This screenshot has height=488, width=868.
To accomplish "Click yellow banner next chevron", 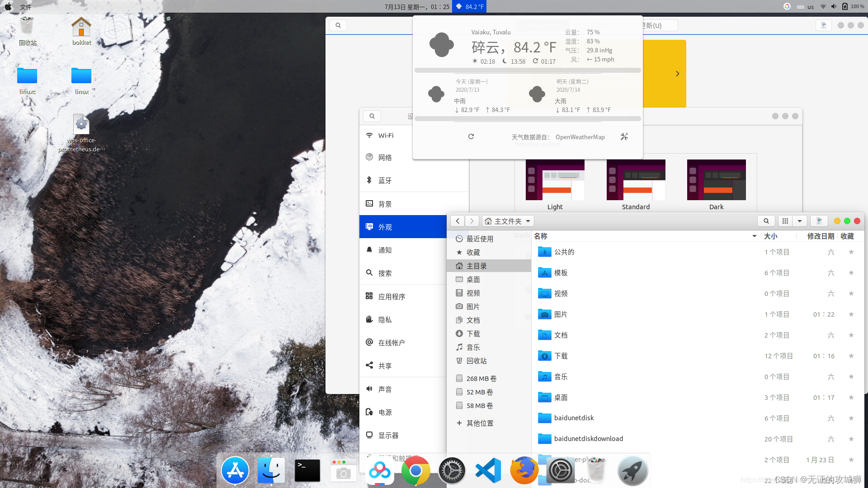I will click(x=677, y=74).
